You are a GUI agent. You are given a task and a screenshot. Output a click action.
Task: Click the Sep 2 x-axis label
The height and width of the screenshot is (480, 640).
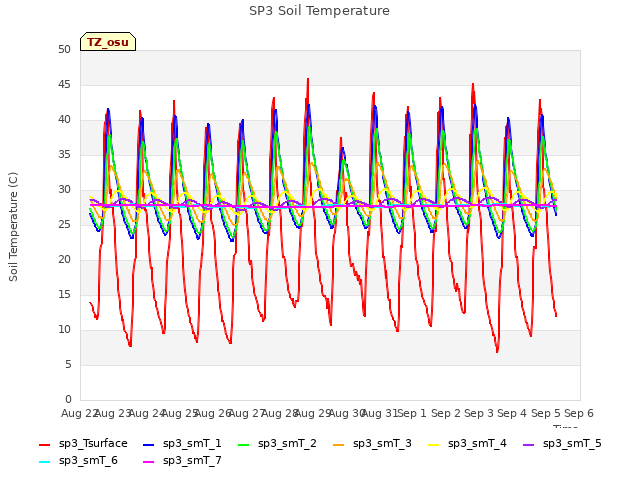point(445,413)
